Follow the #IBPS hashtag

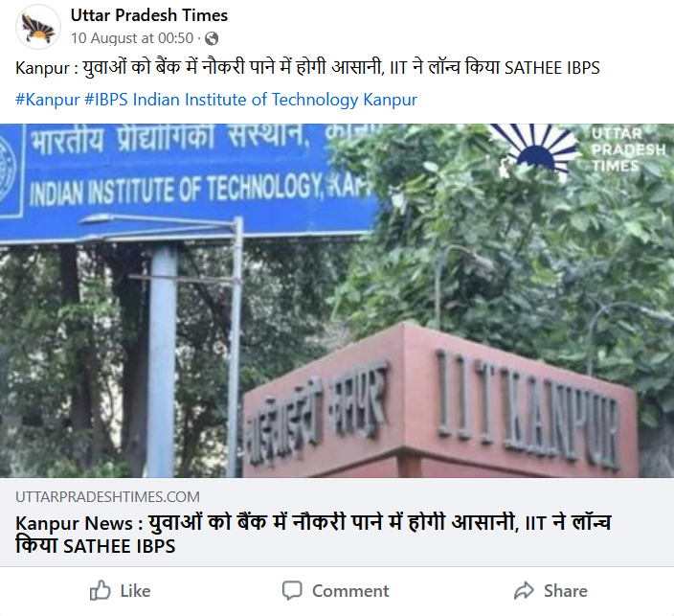[106, 100]
